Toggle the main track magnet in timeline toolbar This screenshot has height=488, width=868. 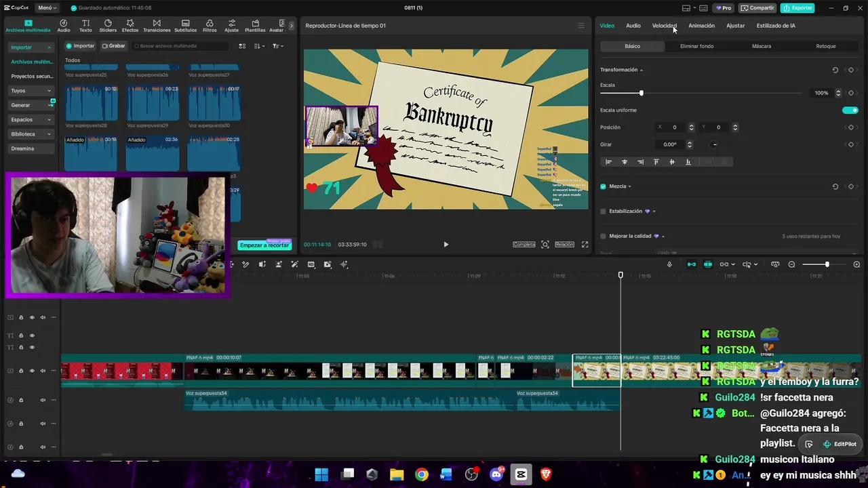692,264
